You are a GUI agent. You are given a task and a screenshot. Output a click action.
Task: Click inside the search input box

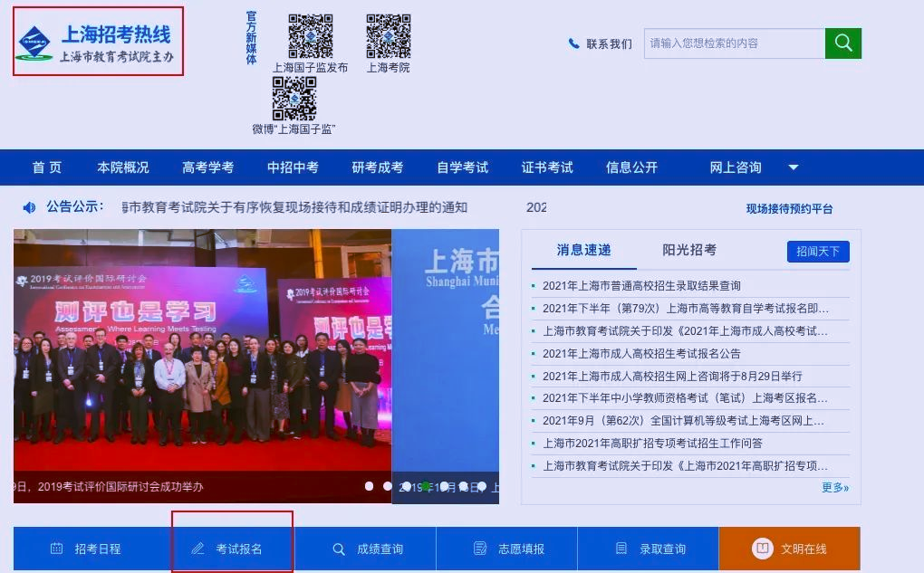[734, 43]
